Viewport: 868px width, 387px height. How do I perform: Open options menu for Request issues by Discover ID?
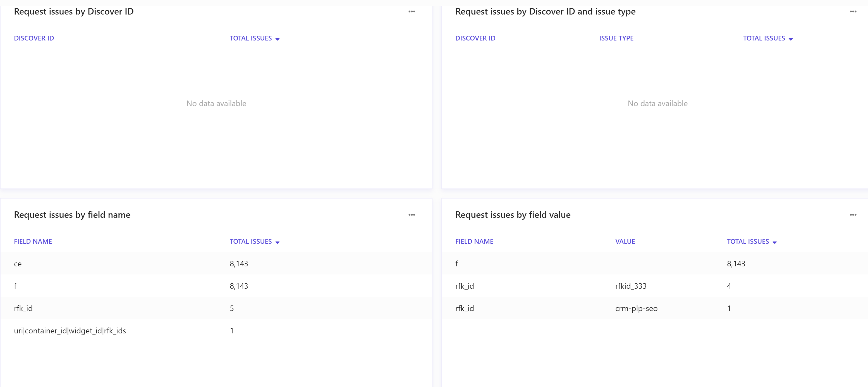(412, 11)
